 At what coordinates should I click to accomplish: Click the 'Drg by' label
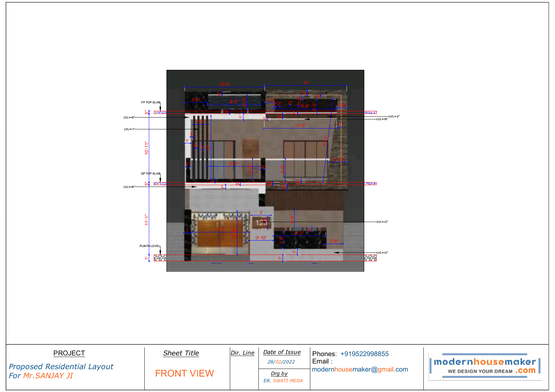click(x=279, y=373)
